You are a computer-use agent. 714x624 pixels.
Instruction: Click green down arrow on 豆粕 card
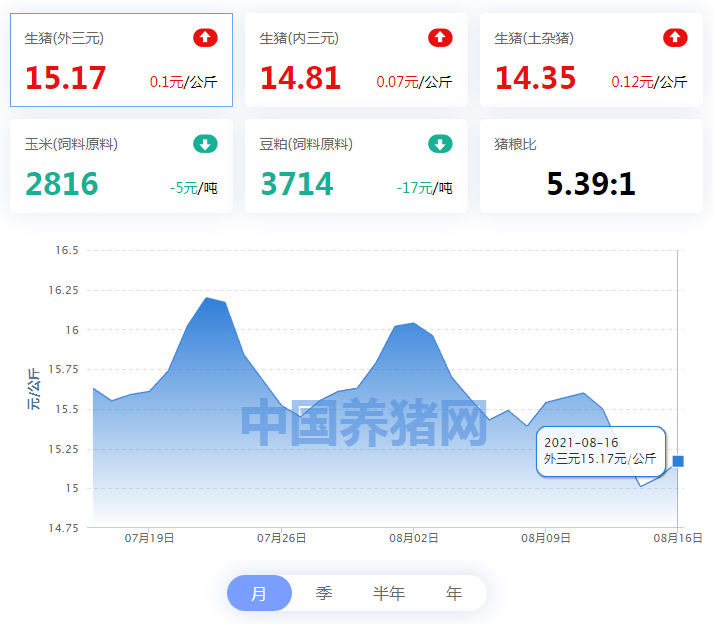click(x=440, y=144)
